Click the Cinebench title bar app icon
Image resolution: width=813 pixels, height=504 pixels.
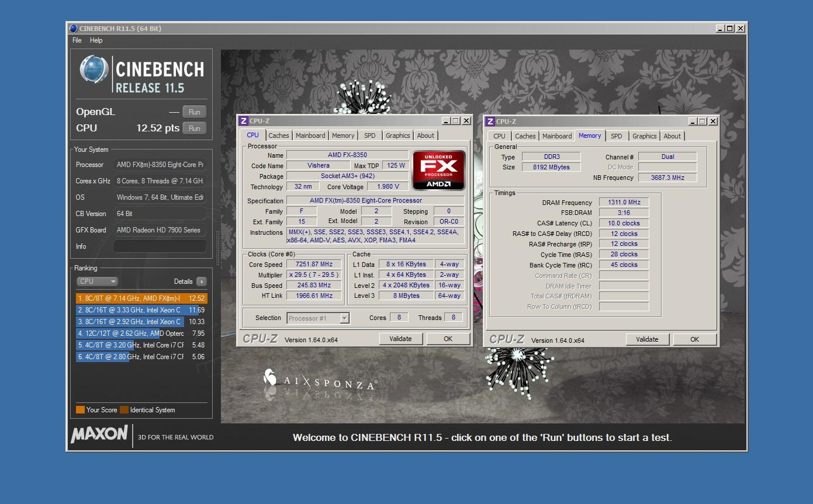(x=73, y=28)
